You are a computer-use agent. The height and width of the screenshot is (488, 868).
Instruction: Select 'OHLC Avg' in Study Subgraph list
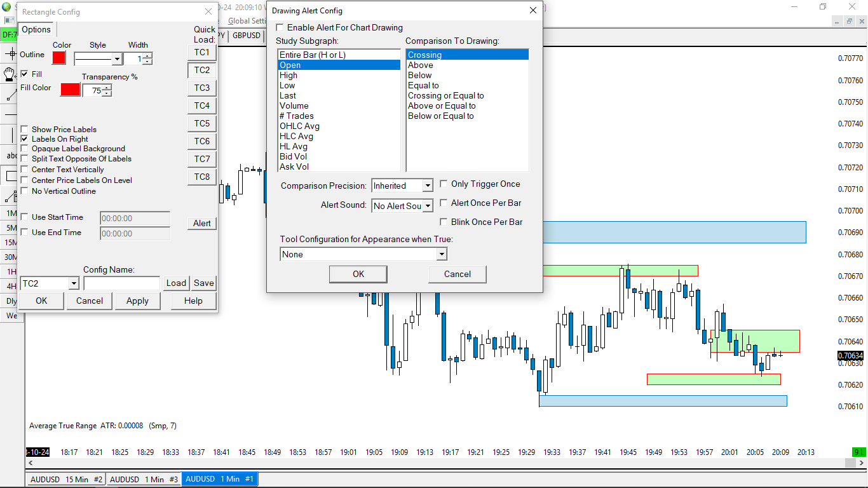(339, 126)
